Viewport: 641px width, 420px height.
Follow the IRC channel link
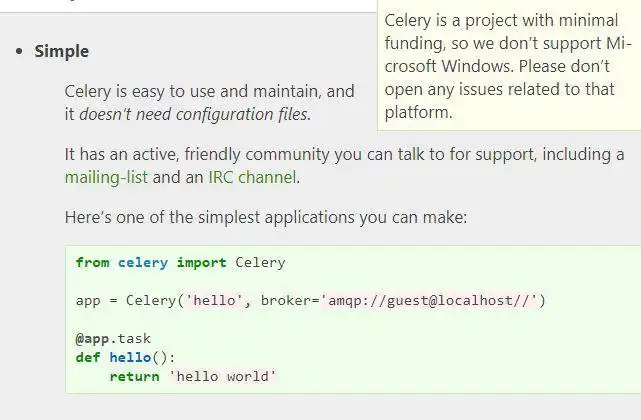[252, 178]
